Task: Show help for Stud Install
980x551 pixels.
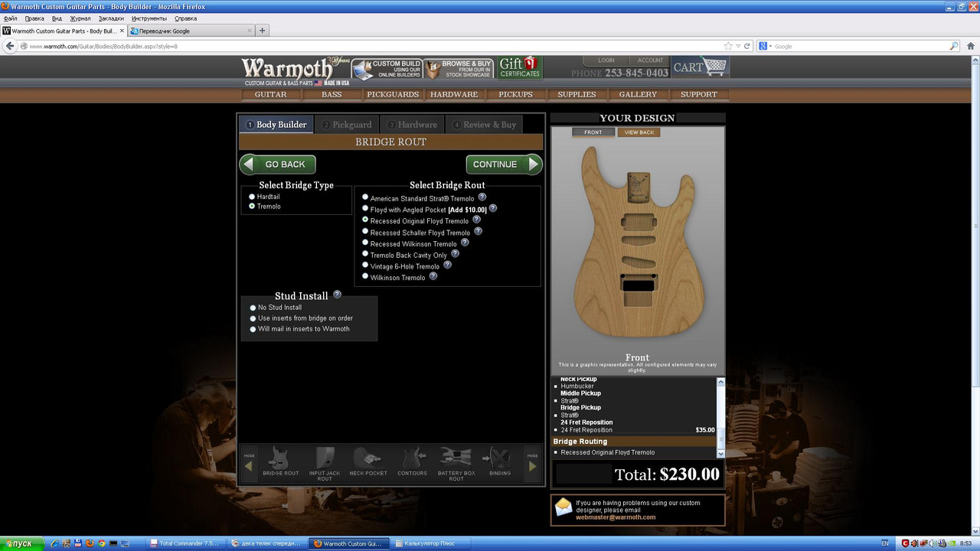Action: 337,295
